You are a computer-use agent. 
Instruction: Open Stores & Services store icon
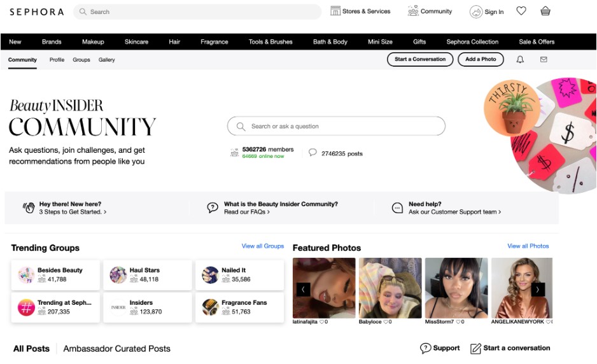pos(335,11)
